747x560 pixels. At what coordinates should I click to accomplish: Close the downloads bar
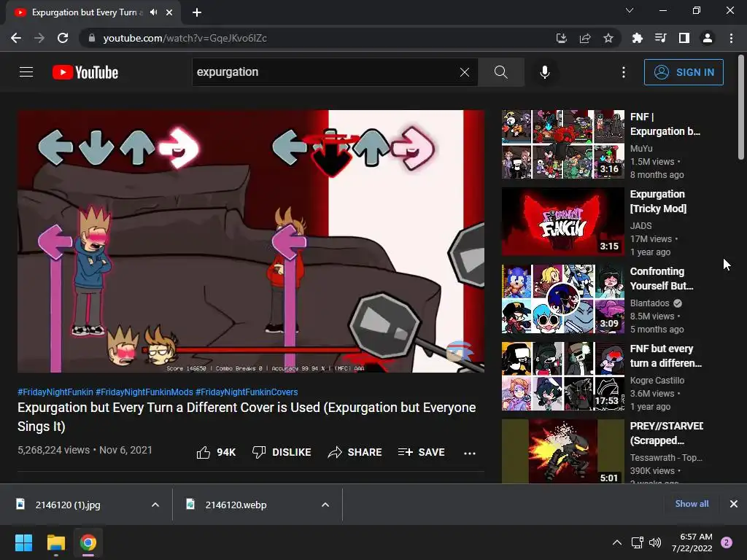point(734,504)
